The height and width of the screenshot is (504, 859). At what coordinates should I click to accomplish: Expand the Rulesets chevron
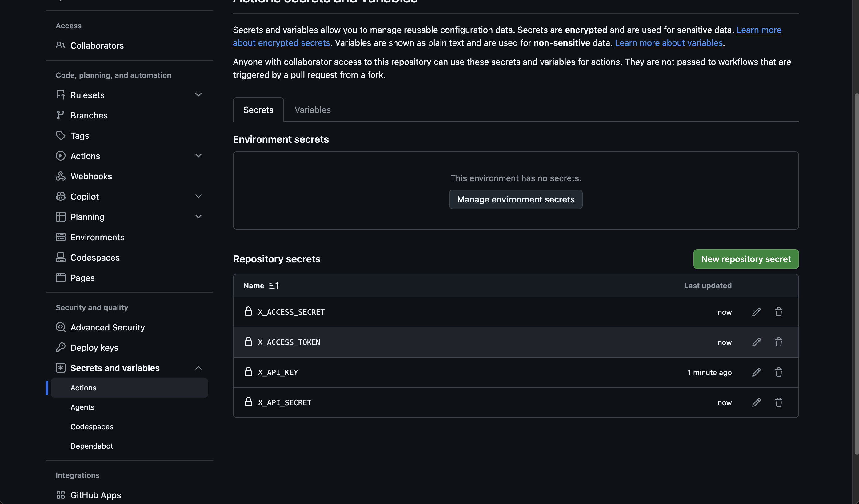pos(198,95)
